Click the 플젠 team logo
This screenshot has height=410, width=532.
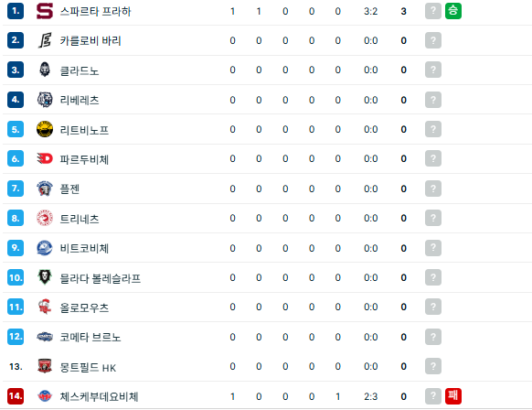pyautogui.click(x=45, y=189)
